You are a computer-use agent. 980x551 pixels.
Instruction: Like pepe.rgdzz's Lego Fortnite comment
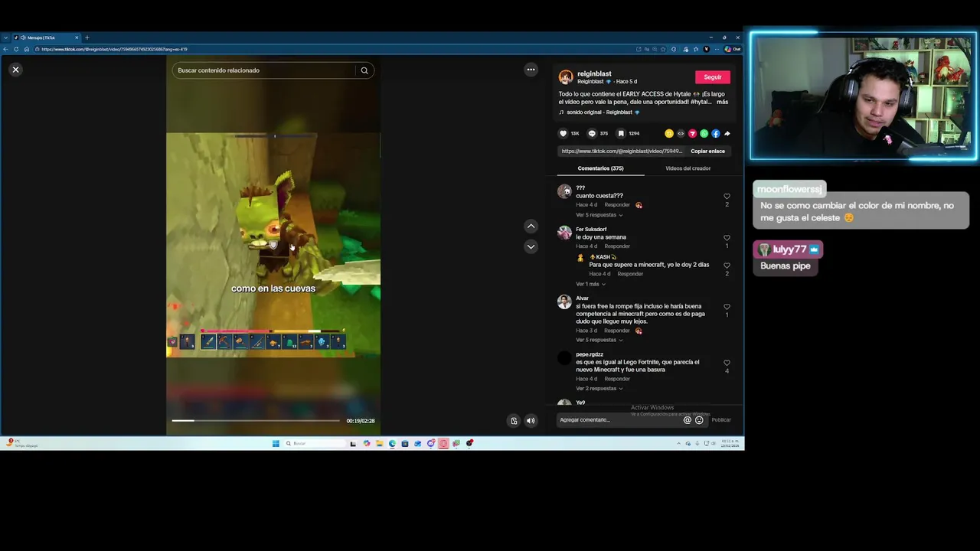click(x=727, y=363)
